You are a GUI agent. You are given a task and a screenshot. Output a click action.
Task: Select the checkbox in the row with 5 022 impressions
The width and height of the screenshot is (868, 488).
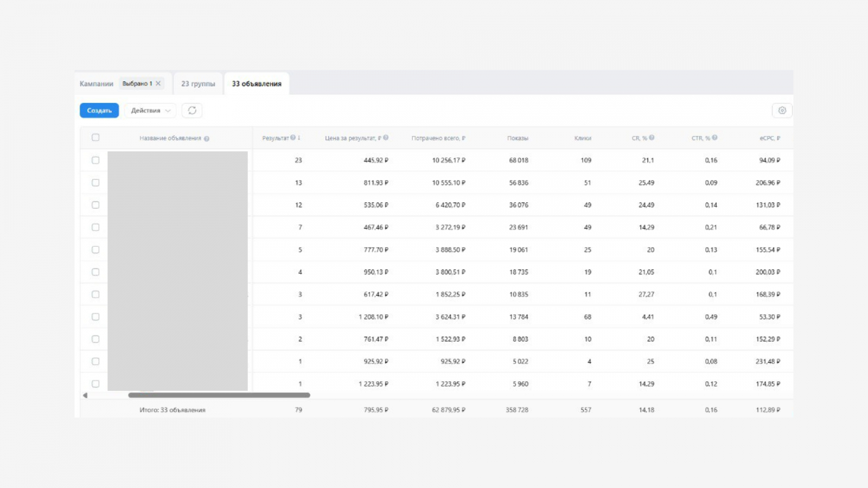(x=95, y=362)
